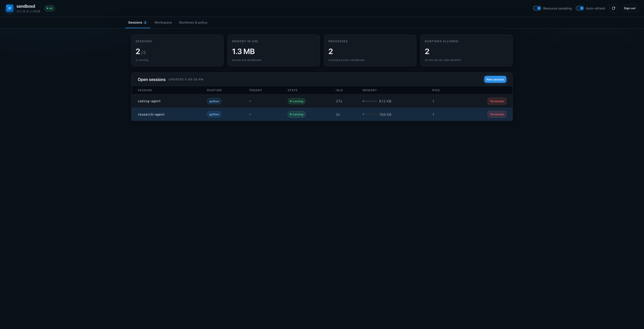
Task: Click the Sessions summary card
Action: click(177, 50)
